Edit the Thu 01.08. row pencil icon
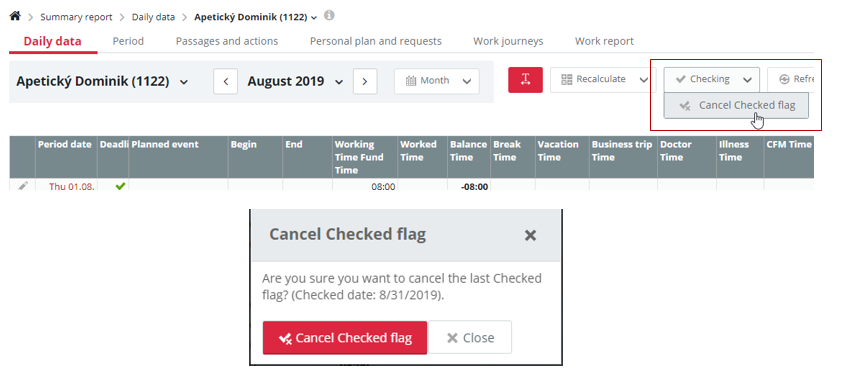This screenshot has width=844, height=386. 23,186
